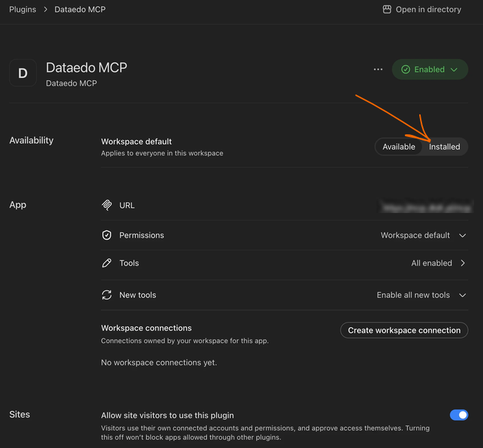Select the Available availability option
The height and width of the screenshot is (448, 483).
click(x=399, y=147)
